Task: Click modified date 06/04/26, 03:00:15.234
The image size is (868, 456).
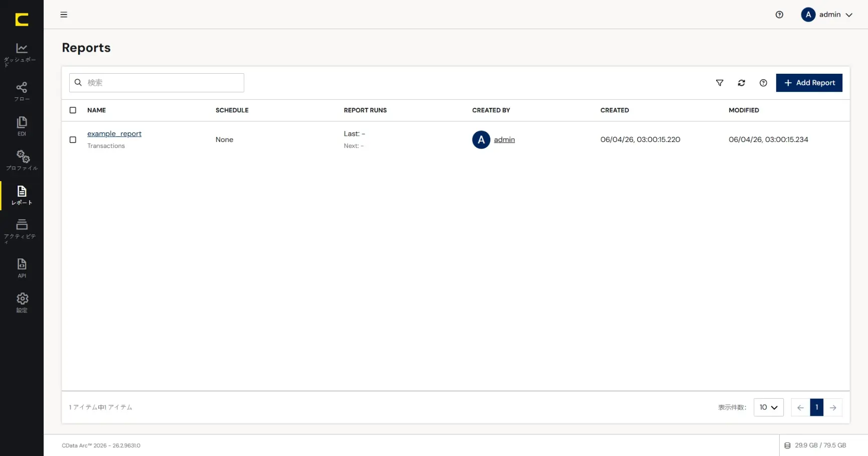Action: (768, 139)
